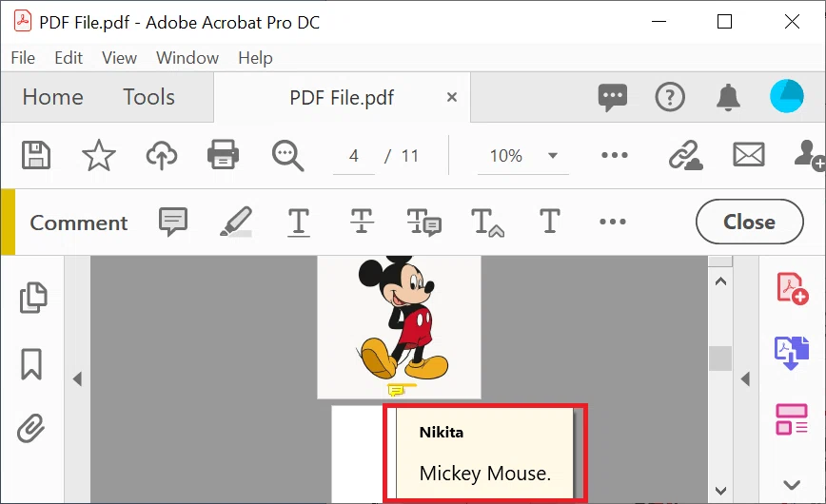Click the vertical scrollbar thumb
This screenshot has width=826, height=504.
(x=720, y=359)
